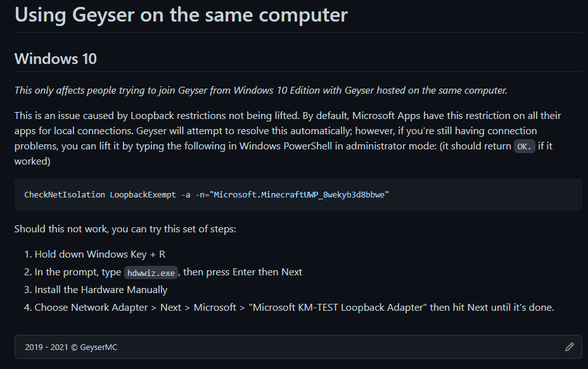Click step 1 "Hold down Windows Key + R"
The height and width of the screenshot is (369, 588).
(x=99, y=254)
